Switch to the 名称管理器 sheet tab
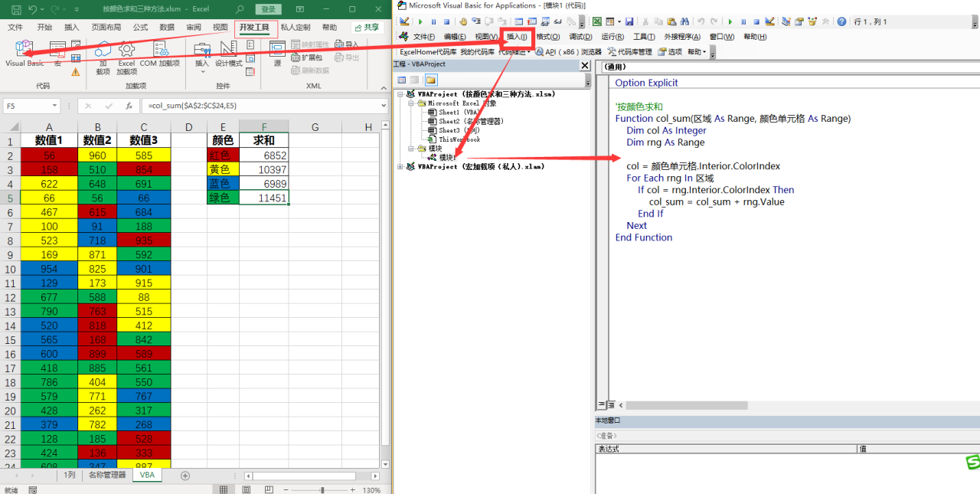 point(106,475)
